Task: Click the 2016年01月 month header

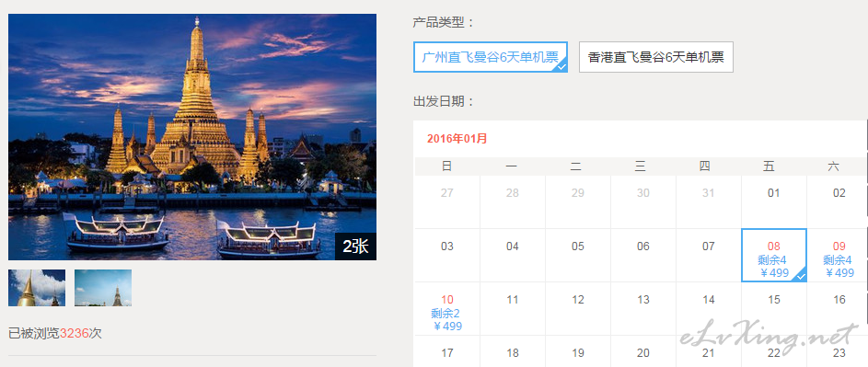Action: coord(457,138)
